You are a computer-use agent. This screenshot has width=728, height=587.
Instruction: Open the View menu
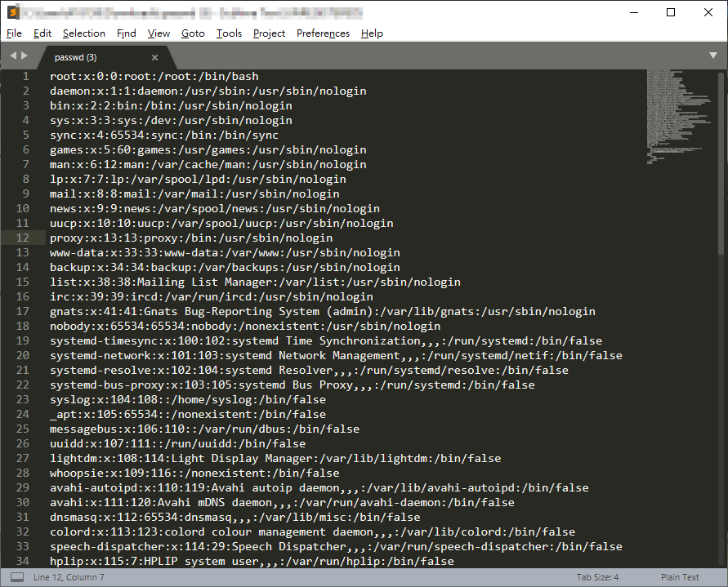pyautogui.click(x=159, y=33)
